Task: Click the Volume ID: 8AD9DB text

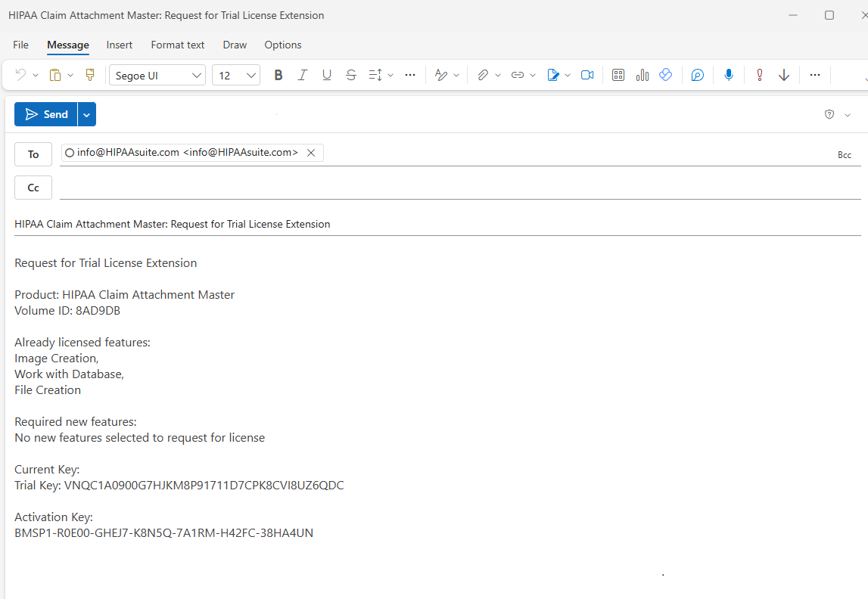Action: pyautogui.click(x=67, y=310)
